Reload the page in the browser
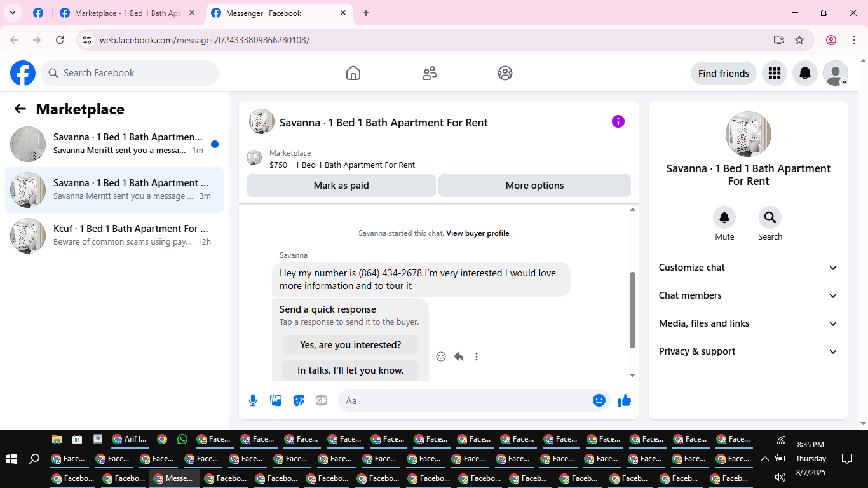This screenshot has height=488, width=868. point(60,40)
